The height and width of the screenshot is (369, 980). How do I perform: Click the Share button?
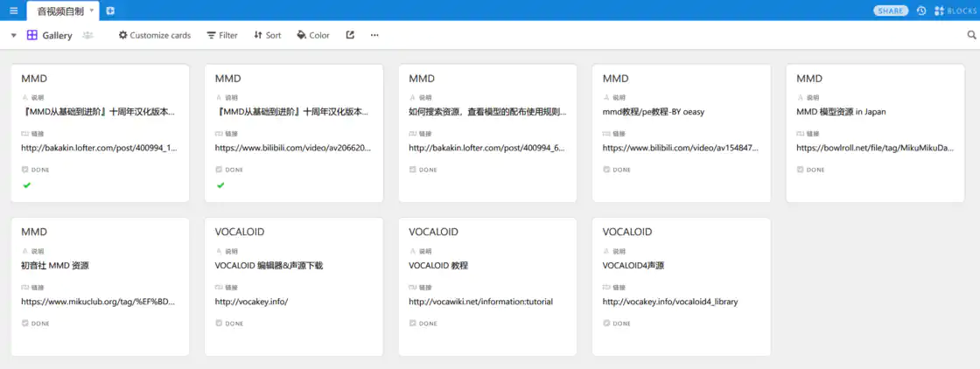pos(891,10)
